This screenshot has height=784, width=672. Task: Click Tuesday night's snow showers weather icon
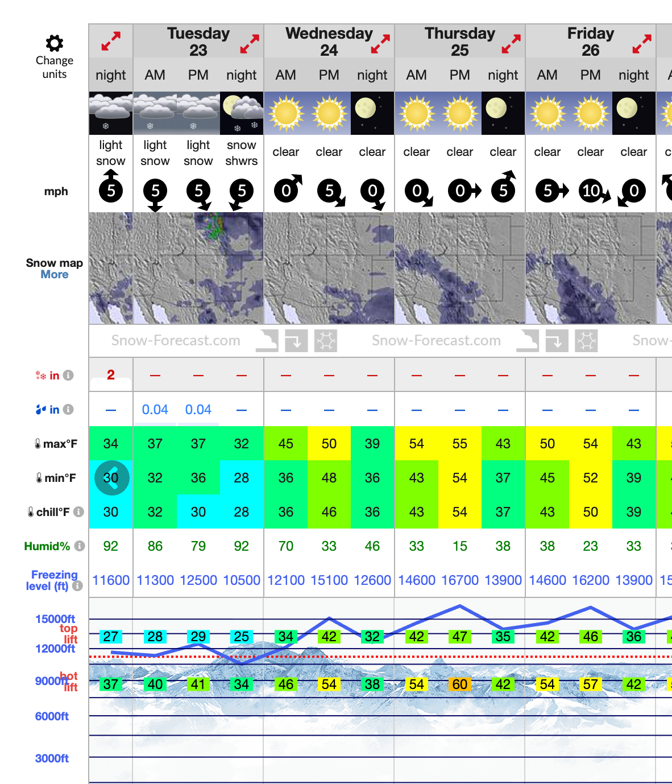242,113
